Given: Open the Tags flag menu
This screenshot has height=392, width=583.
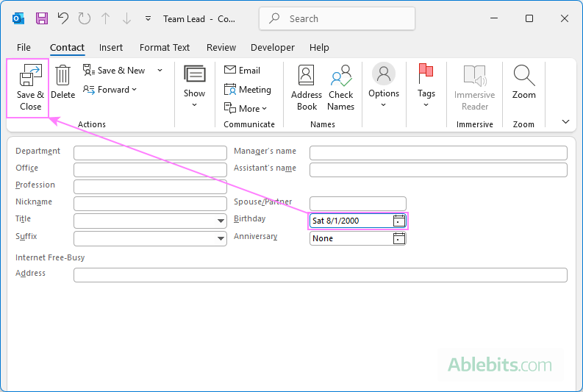Looking at the screenshot, I should coord(426,86).
